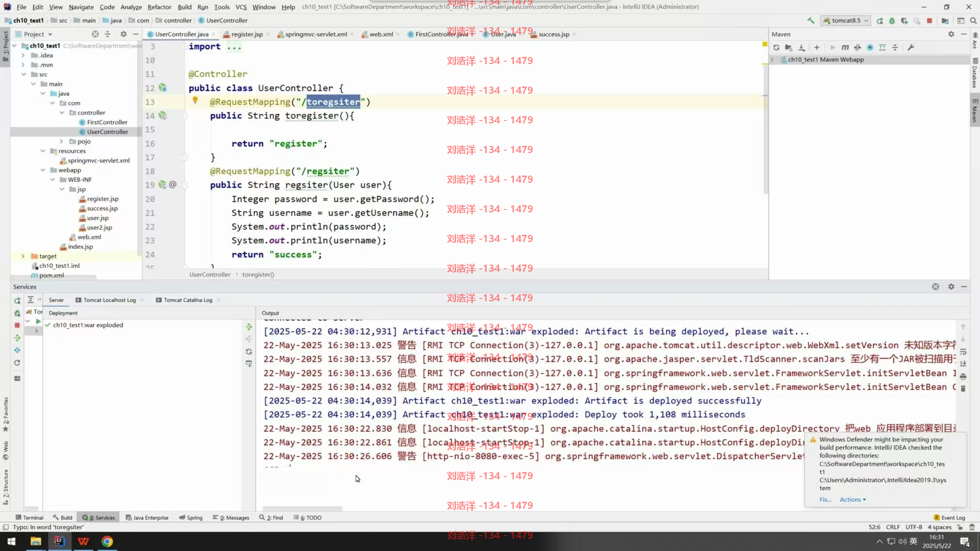Open the VCS menu
The height and width of the screenshot is (551, 980).
coord(241,7)
